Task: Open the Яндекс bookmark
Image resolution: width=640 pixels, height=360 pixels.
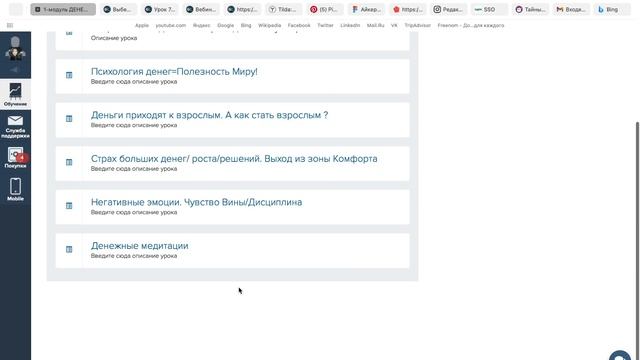Action: 201,25
